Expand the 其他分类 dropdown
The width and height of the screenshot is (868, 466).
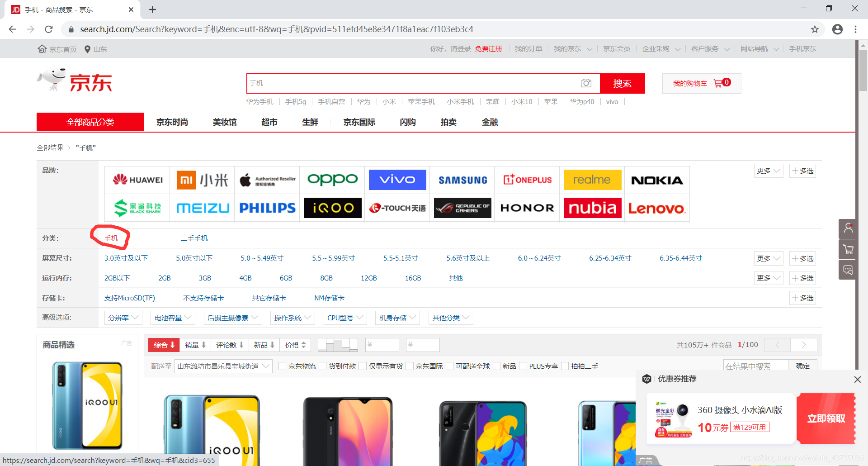tap(451, 318)
